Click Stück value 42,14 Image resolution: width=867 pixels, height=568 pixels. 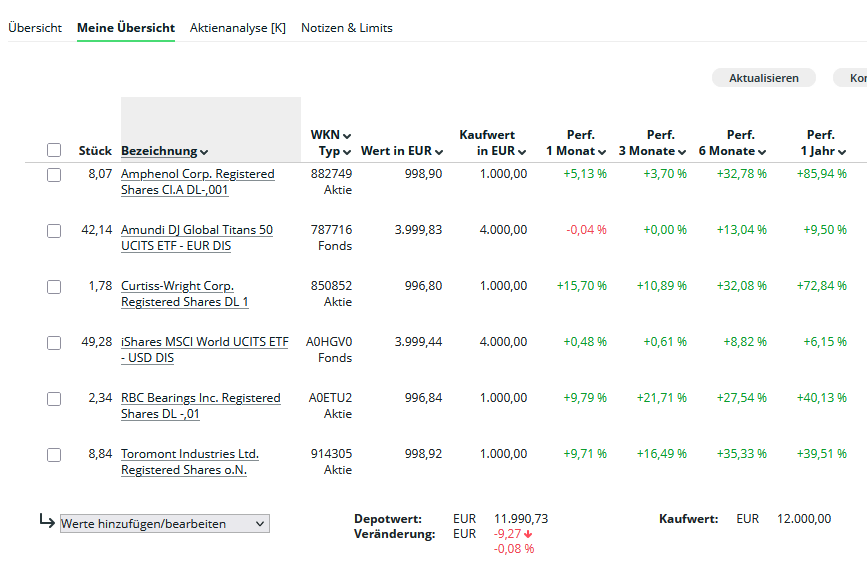[x=97, y=230]
